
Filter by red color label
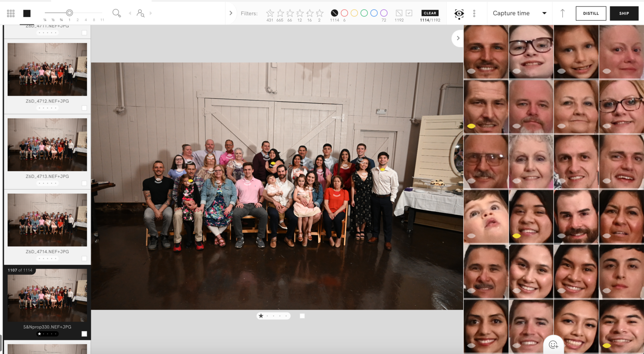click(344, 13)
